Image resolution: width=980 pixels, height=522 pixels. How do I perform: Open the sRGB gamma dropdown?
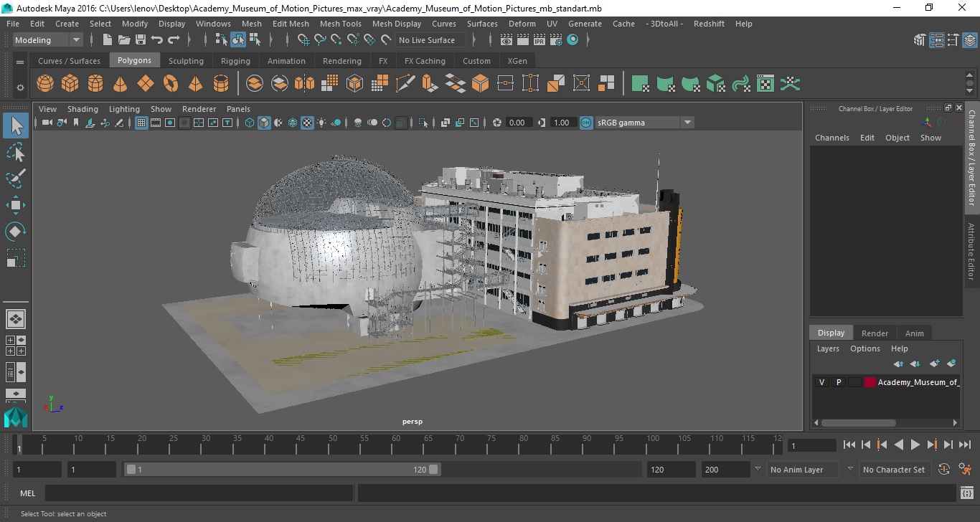(644, 123)
